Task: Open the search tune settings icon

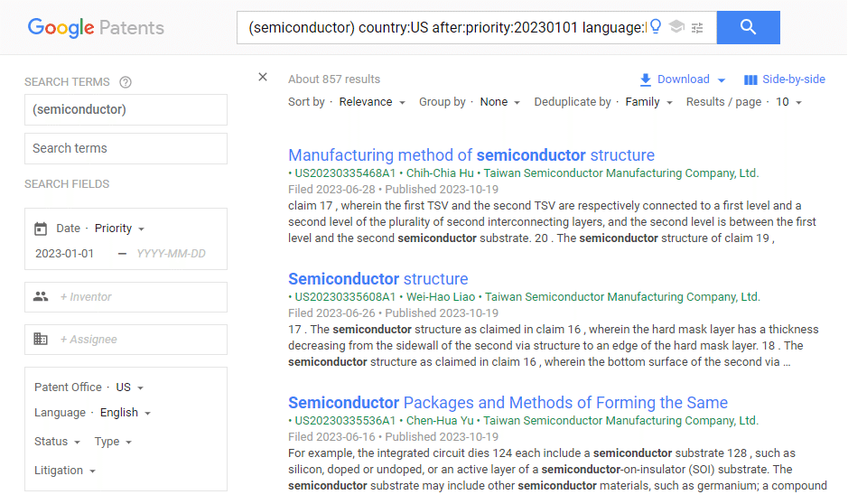Action: click(x=697, y=27)
